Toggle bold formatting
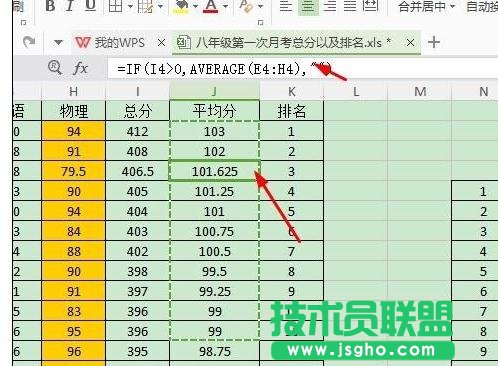 pyautogui.click(x=50, y=6)
